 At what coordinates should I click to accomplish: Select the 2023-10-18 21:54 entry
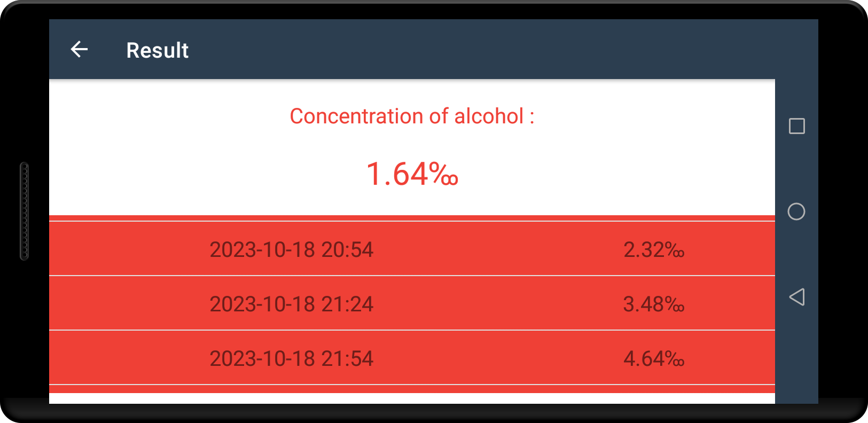point(412,358)
